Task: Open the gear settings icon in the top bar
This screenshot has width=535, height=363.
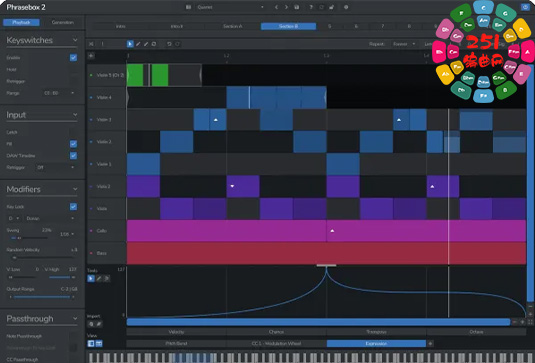Action: 346,7
